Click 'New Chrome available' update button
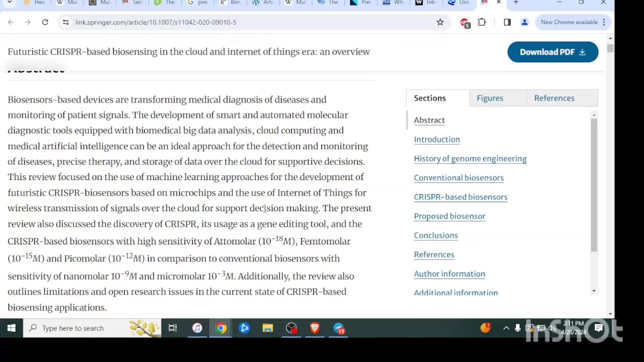Image resolution: width=644 pixels, height=362 pixels. [x=570, y=22]
